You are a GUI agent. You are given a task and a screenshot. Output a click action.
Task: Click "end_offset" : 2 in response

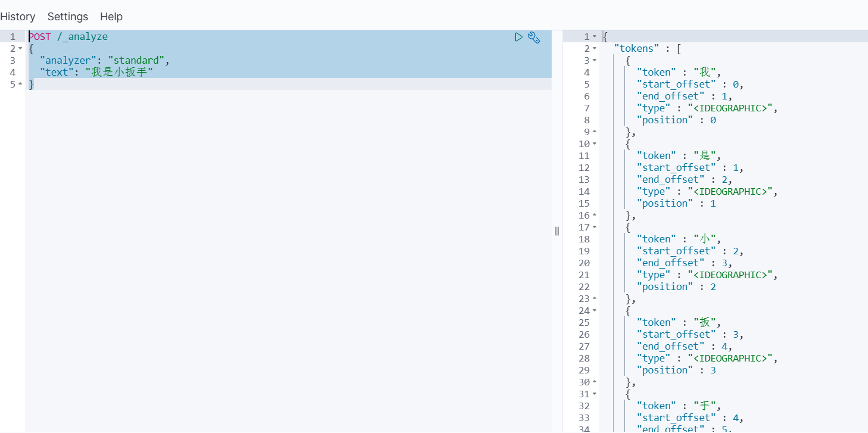click(684, 180)
